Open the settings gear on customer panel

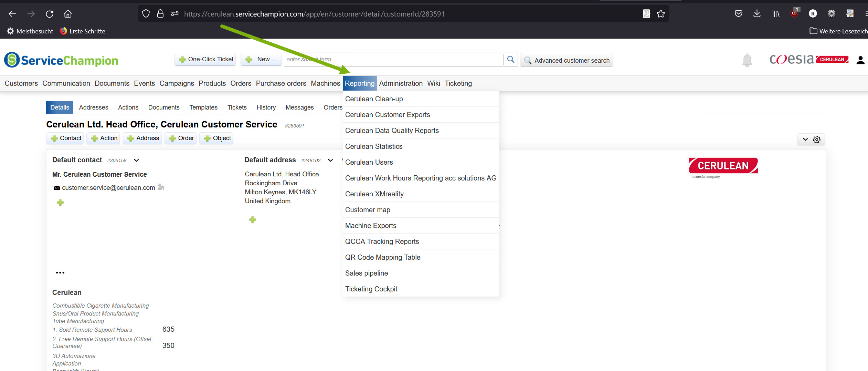click(x=817, y=140)
